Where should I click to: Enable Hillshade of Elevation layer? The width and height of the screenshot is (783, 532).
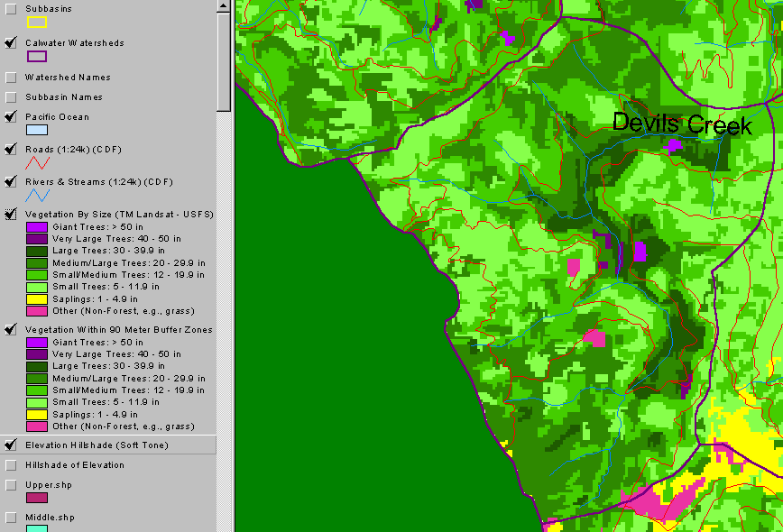11,465
